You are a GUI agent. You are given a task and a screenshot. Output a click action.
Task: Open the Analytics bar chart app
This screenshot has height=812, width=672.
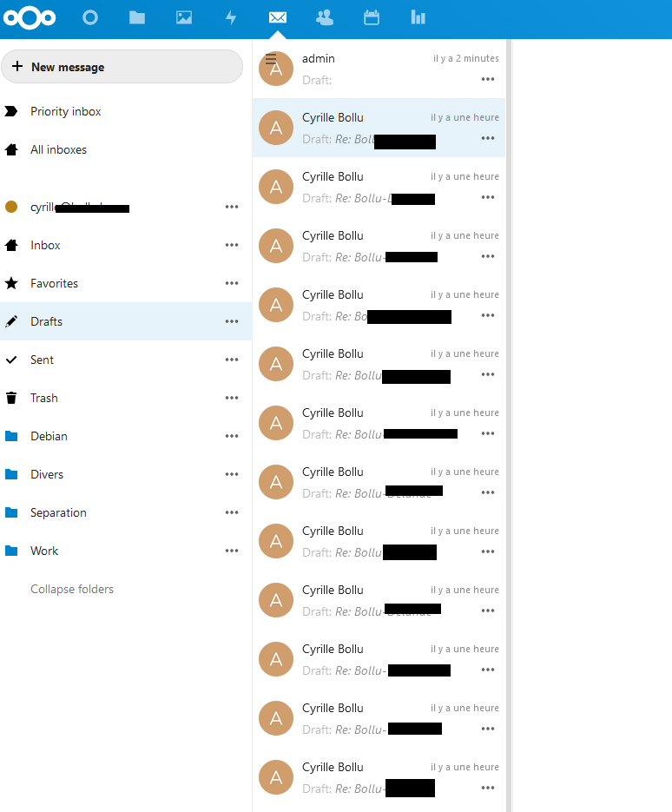click(x=418, y=17)
